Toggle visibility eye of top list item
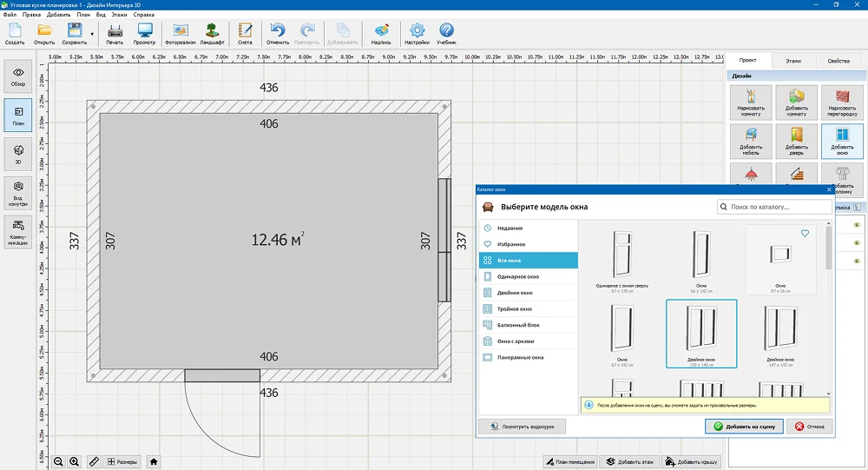This screenshot has width=868, height=470. point(857,225)
